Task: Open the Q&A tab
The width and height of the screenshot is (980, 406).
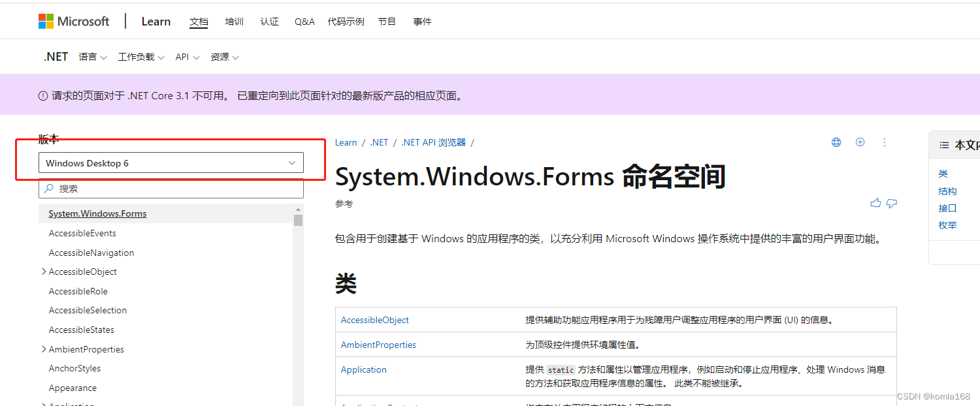Action: click(x=304, y=22)
